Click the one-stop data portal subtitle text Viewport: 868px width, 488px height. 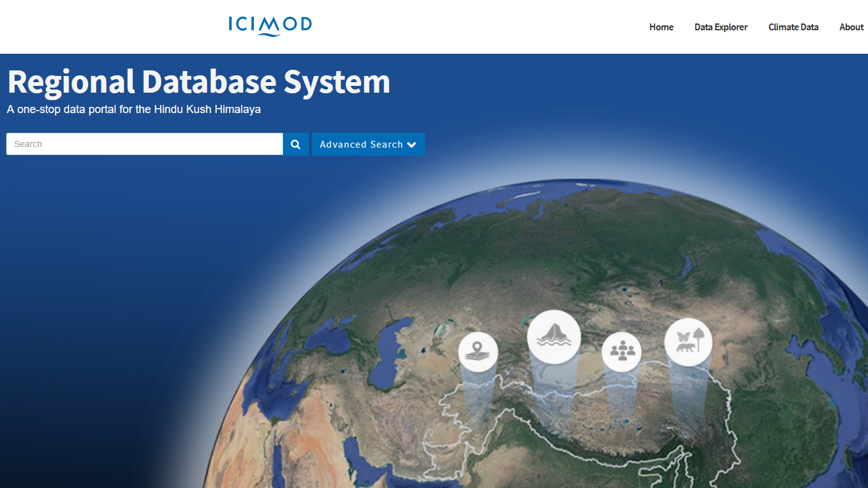133,110
